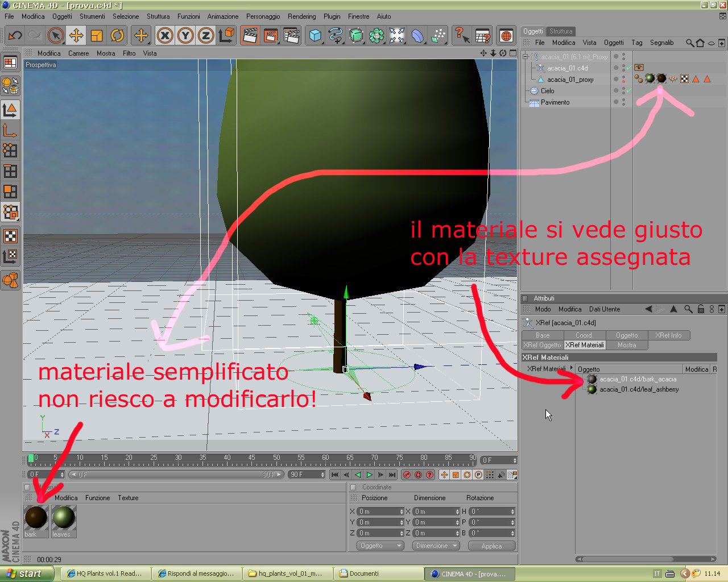Play the animation forward

(x=369, y=475)
